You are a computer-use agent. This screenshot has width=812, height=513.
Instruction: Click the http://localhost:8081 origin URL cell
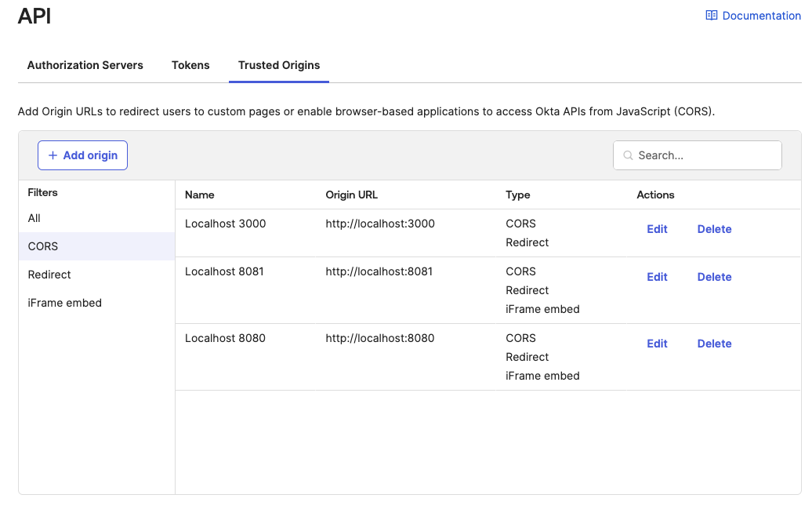[x=379, y=271]
